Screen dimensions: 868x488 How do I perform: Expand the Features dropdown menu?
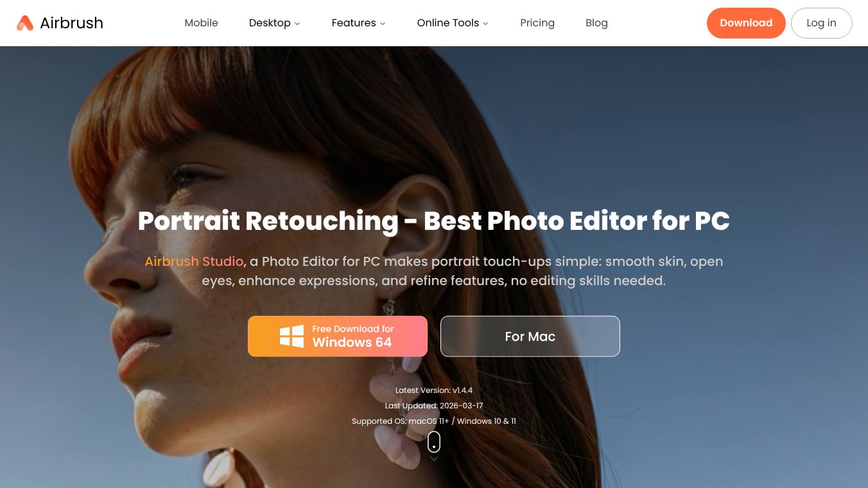(x=358, y=23)
